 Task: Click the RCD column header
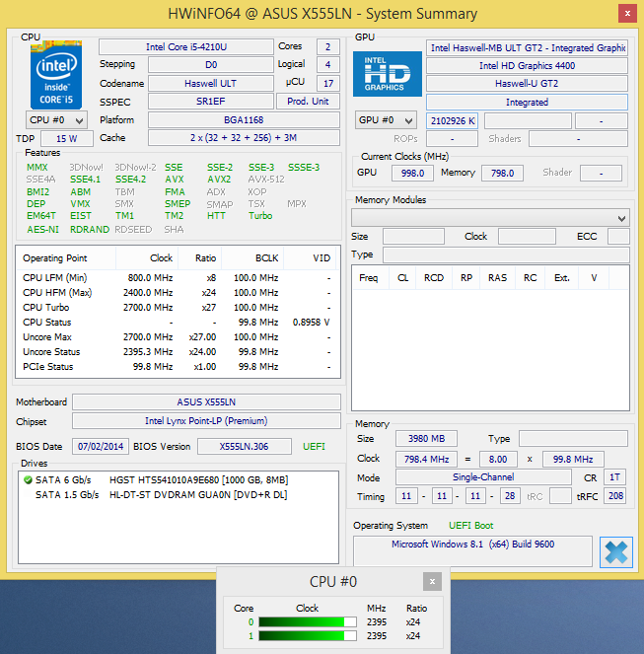coord(434,278)
